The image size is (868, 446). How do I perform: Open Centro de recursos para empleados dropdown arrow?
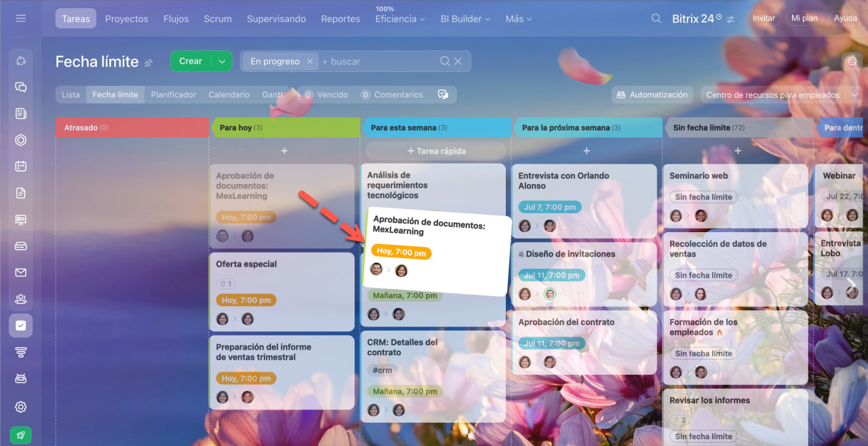[x=854, y=95]
